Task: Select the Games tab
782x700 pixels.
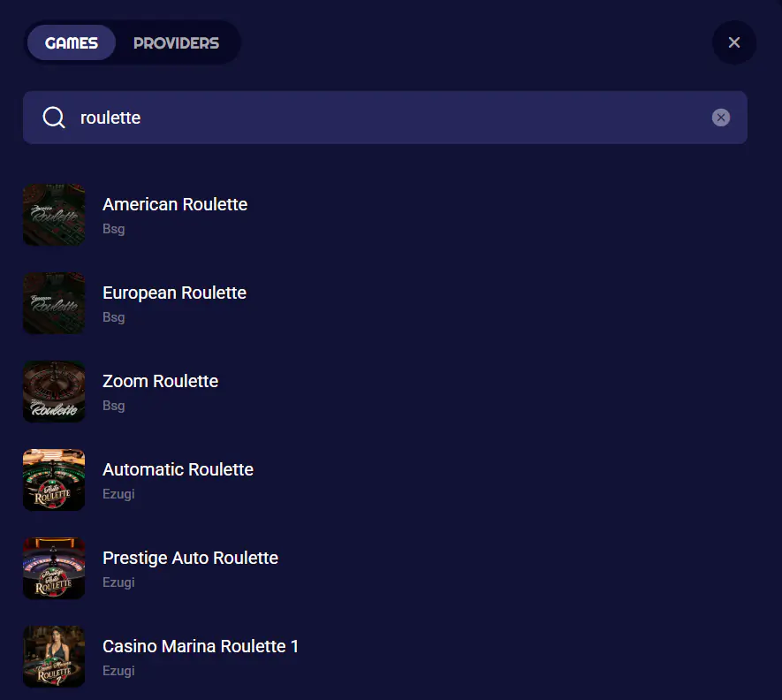Action: pyautogui.click(x=72, y=42)
